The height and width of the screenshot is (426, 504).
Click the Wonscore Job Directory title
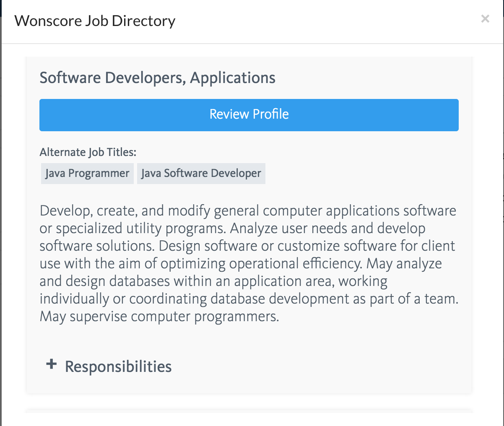95,21
